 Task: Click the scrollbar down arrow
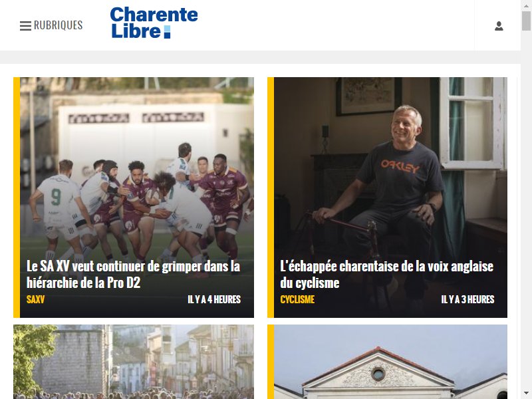click(x=526, y=394)
